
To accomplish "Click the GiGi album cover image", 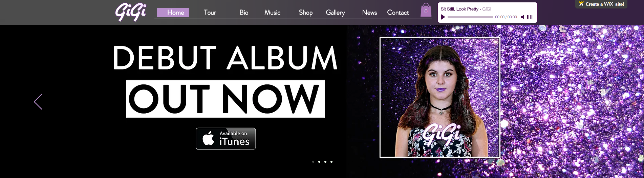I will point(440,97).
